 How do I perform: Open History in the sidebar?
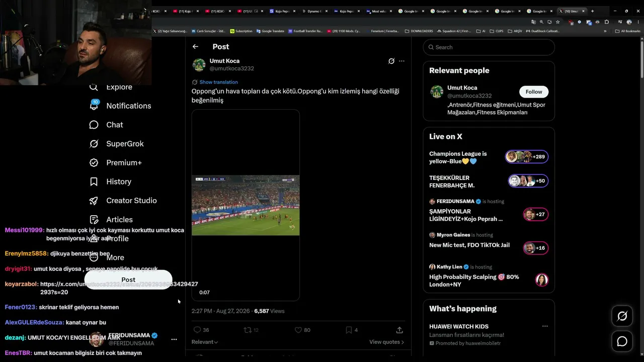point(110,182)
